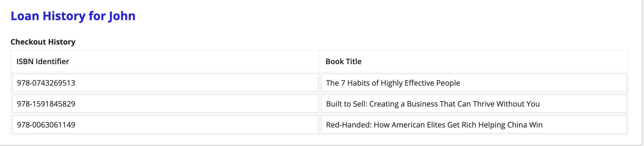The image size is (644, 146).
Task: Select the Red-Handed book title field
Action: point(474,125)
